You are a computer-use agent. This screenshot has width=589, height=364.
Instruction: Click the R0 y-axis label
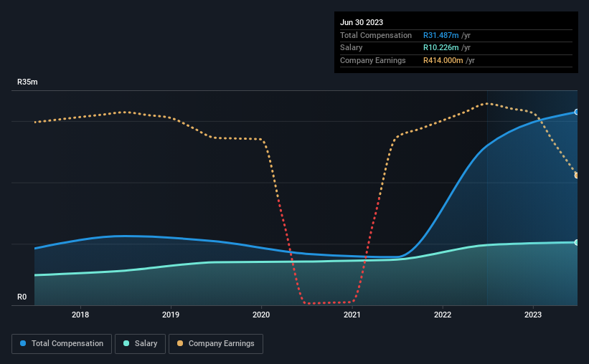click(22, 297)
